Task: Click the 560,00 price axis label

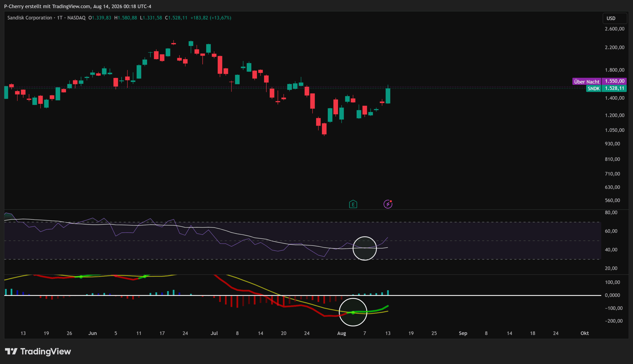Action: [612, 201]
